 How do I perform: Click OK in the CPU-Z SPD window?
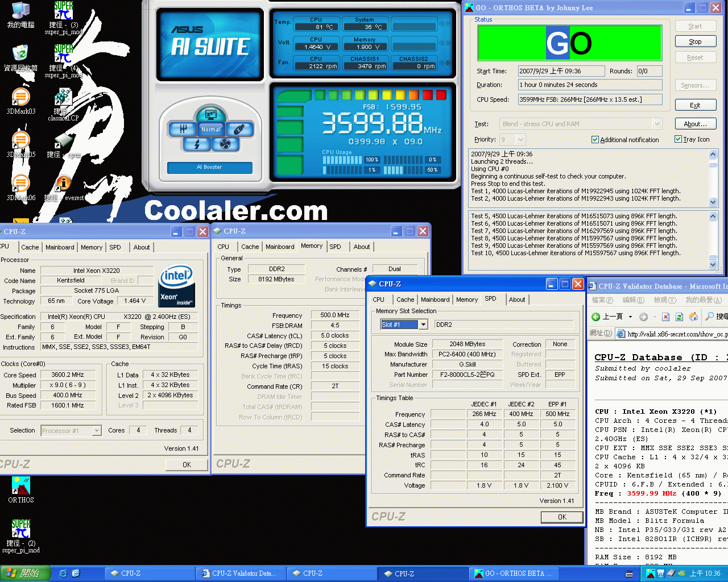coord(562,517)
